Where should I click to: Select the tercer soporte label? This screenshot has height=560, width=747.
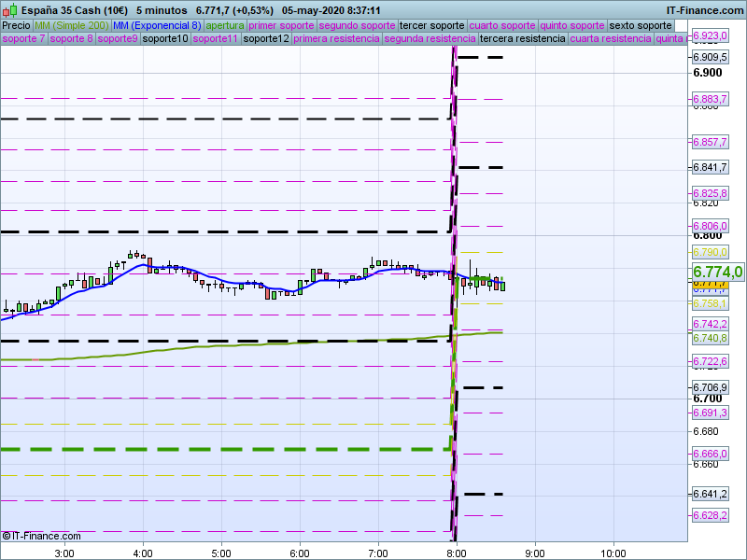click(431, 26)
